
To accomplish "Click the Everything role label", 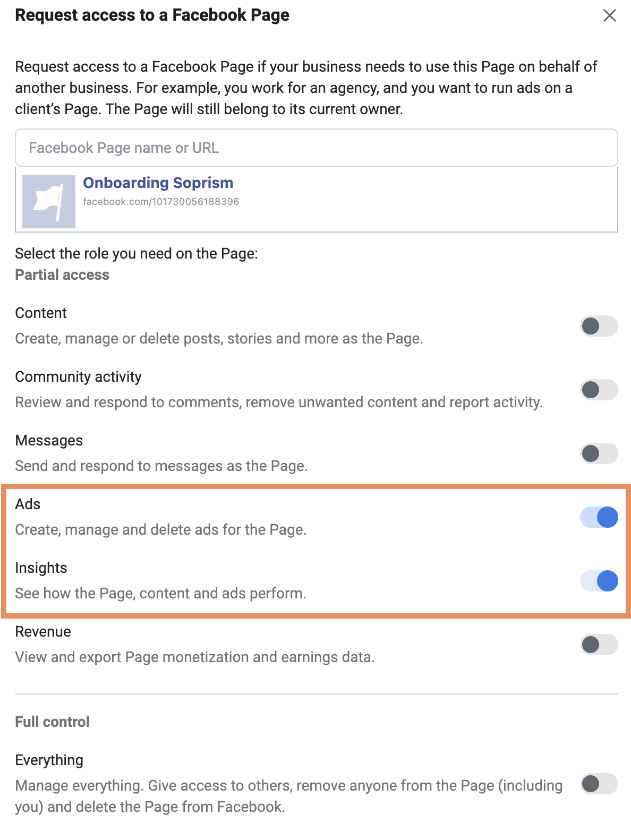I will coord(49,760).
